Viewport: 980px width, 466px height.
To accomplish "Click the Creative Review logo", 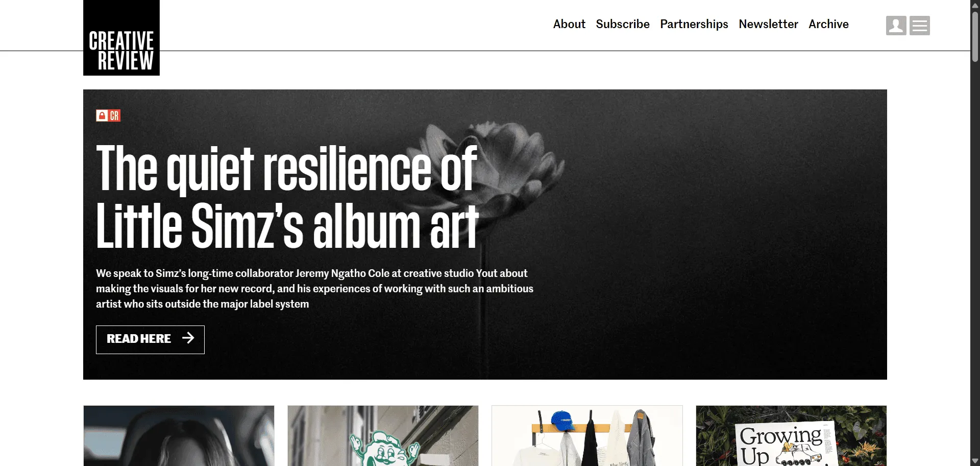I will (121, 38).
